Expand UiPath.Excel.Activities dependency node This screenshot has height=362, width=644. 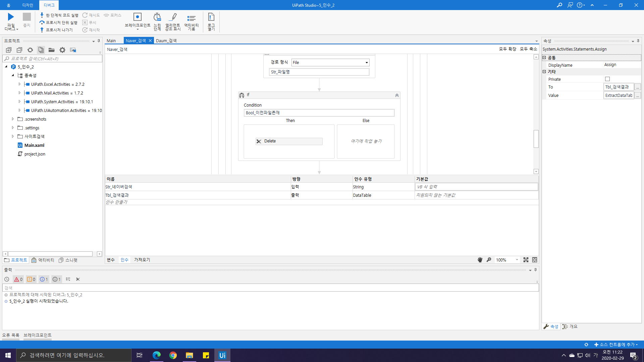click(19, 84)
